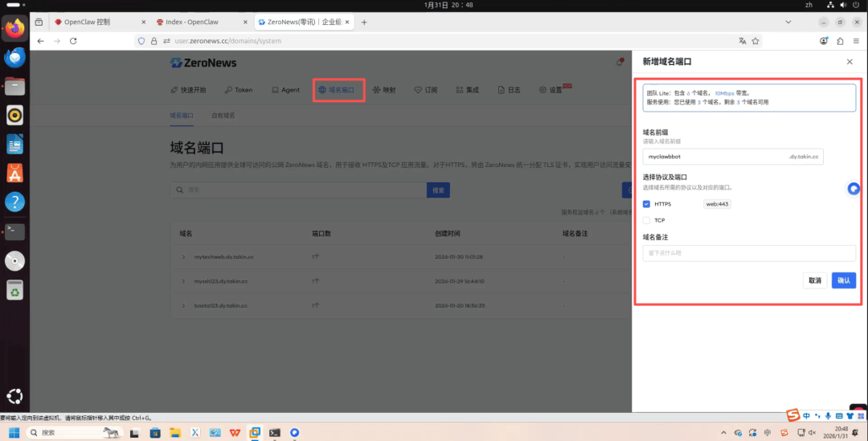Open the Terminal dock icon
The width and height of the screenshot is (868, 441).
coord(15,231)
